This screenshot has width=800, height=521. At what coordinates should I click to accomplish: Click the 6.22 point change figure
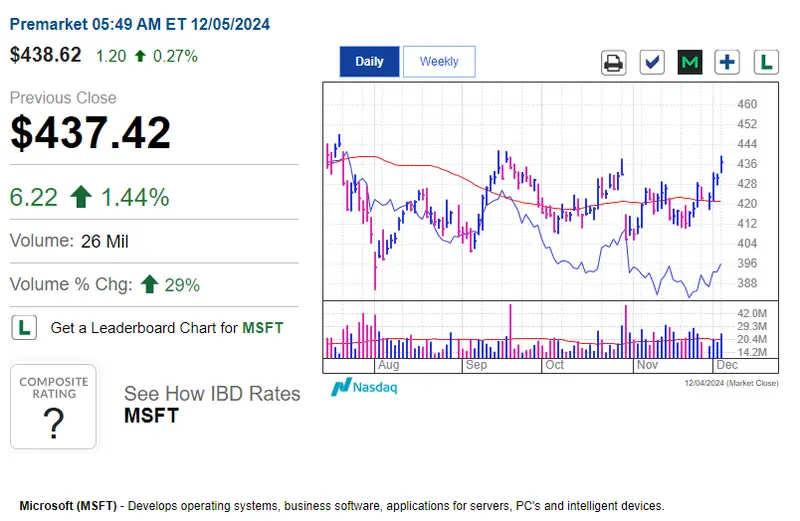34,197
